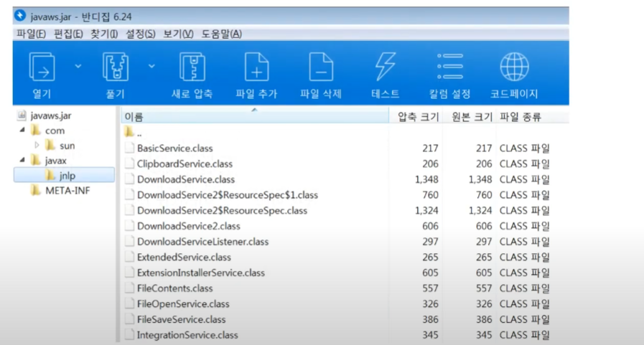The image size is (644, 345).
Task: Click the file icon of ClipboardService.class
Action: pyautogui.click(x=129, y=164)
